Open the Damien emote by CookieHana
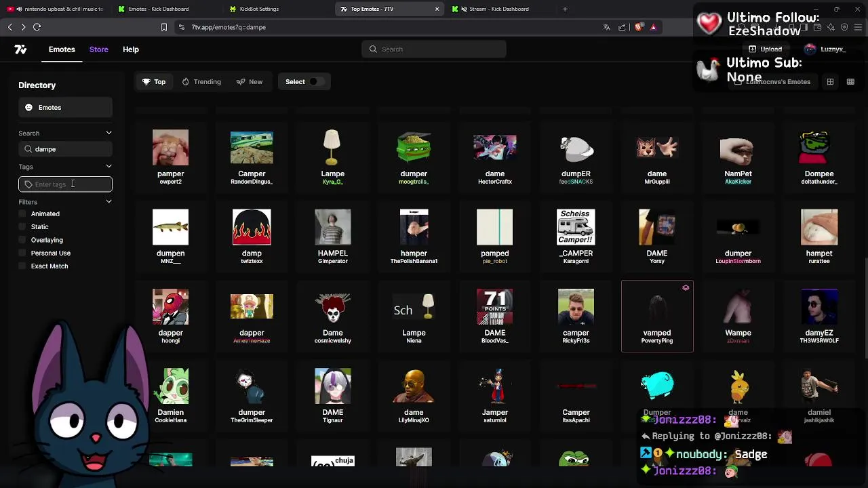This screenshot has height=488, width=868. pyautogui.click(x=170, y=395)
